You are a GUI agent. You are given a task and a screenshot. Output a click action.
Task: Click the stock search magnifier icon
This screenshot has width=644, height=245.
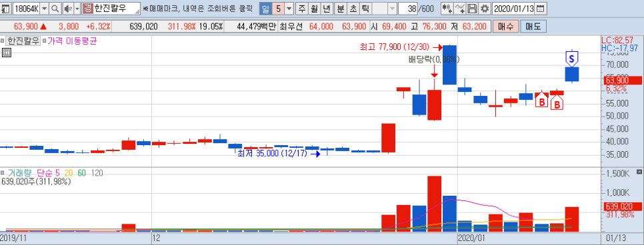click(x=55, y=8)
